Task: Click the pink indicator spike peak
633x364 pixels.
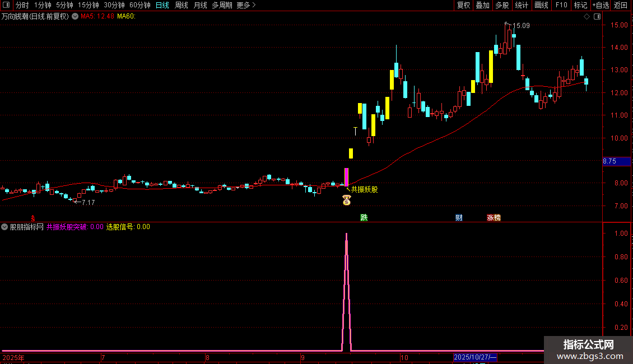Action: click(346, 234)
